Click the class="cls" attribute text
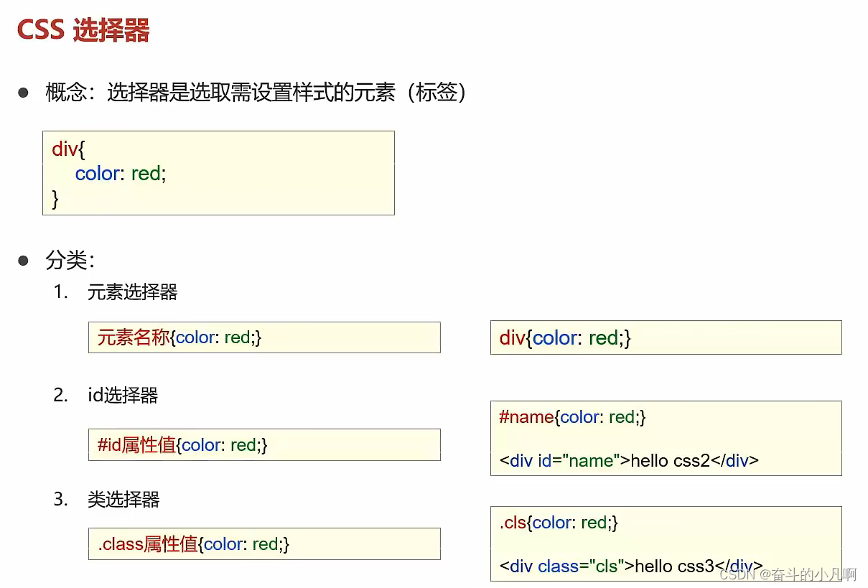 pyautogui.click(x=580, y=566)
